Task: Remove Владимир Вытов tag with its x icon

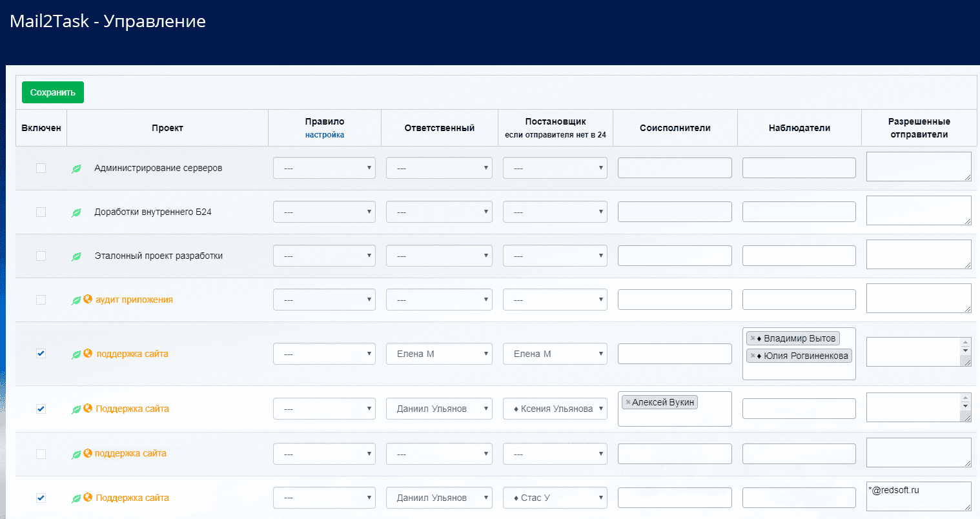Action: tap(753, 338)
